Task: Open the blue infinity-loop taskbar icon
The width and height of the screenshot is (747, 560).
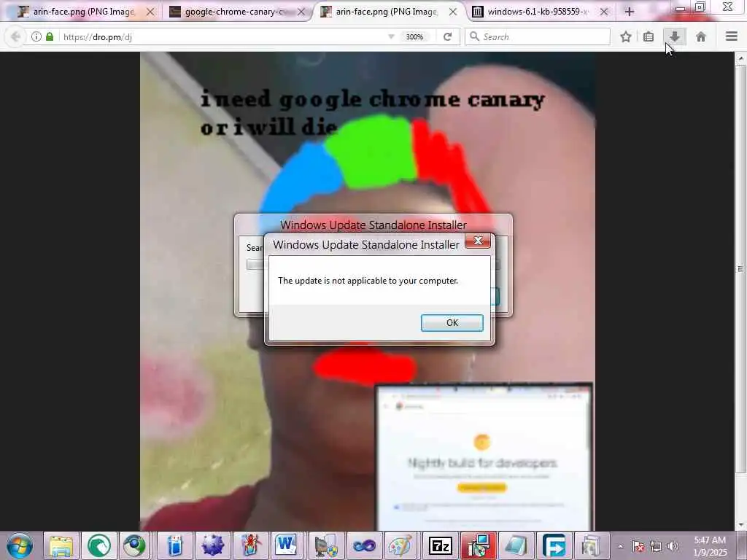Action: [364, 545]
